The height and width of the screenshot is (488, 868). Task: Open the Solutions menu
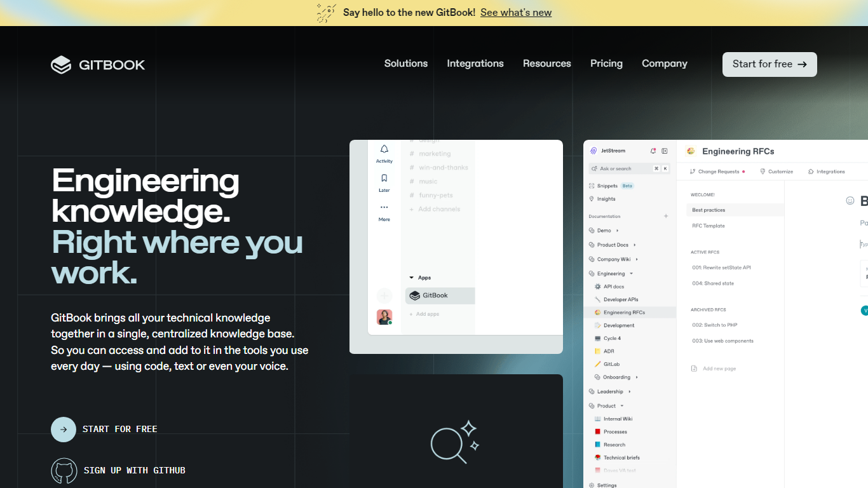click(405, 64)
